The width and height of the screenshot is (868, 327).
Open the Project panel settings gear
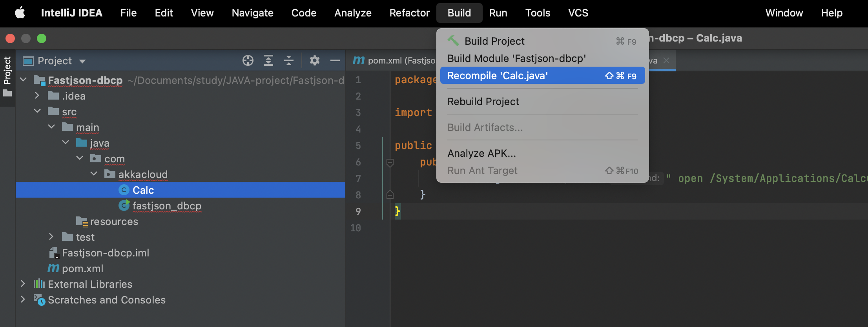pyautogui.click(x=315, y=60)
